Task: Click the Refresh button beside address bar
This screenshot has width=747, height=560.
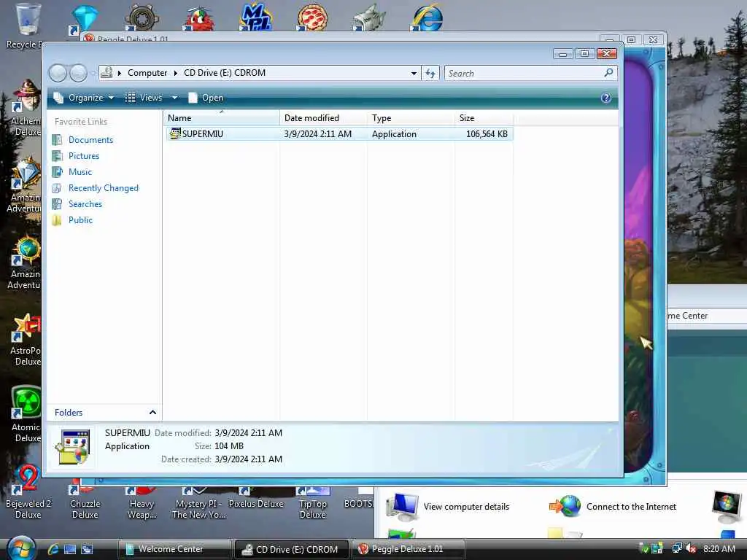Action: point(430,73)
